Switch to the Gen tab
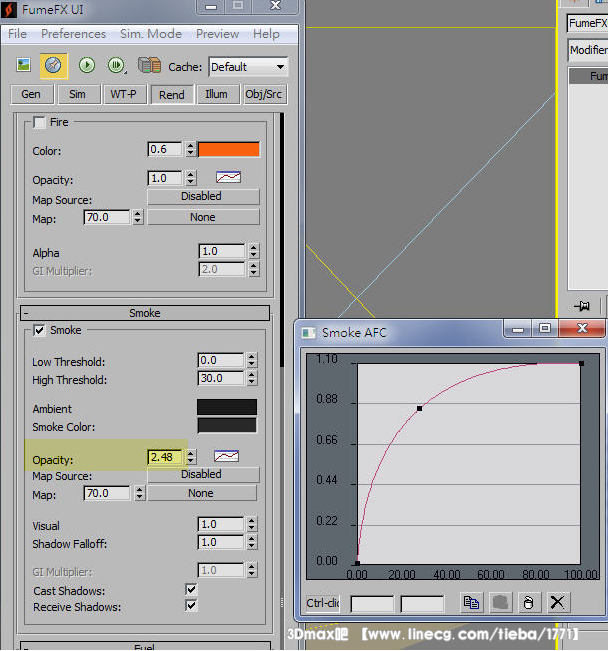The width and height of the screenshot is (608, 651). [31, 95]
